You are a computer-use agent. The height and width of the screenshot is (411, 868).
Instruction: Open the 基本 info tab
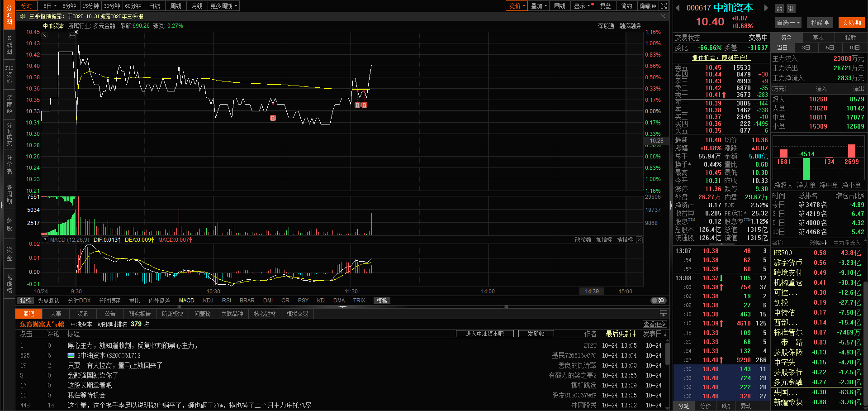click(x=818, y=38)
